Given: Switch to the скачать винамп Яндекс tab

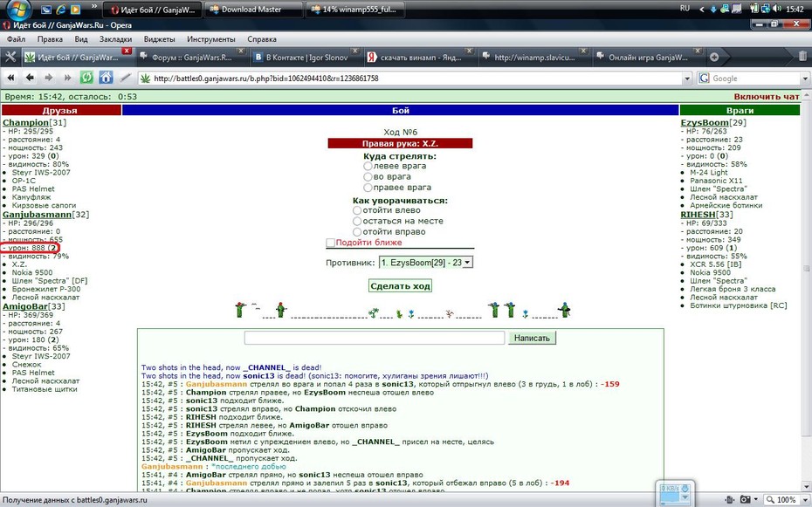Looking at the screenshot, I should click(420, 58).
